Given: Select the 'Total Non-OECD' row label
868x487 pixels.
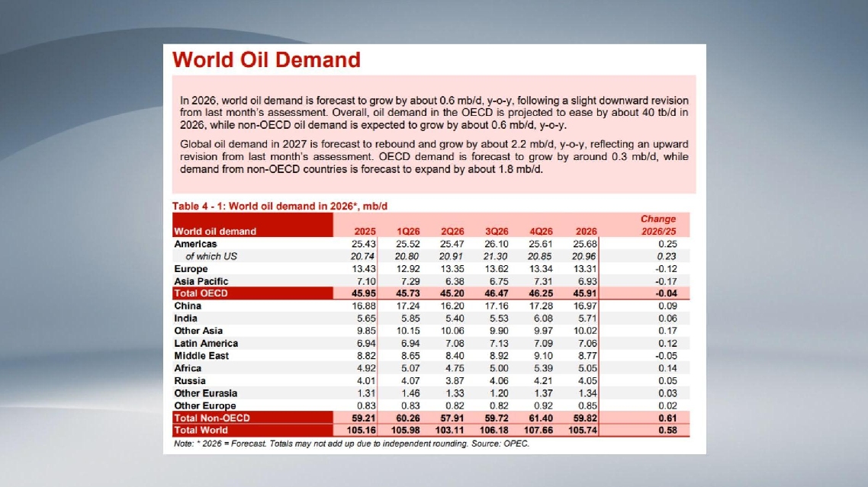Looking at the screenshot, I should point(212,418).
